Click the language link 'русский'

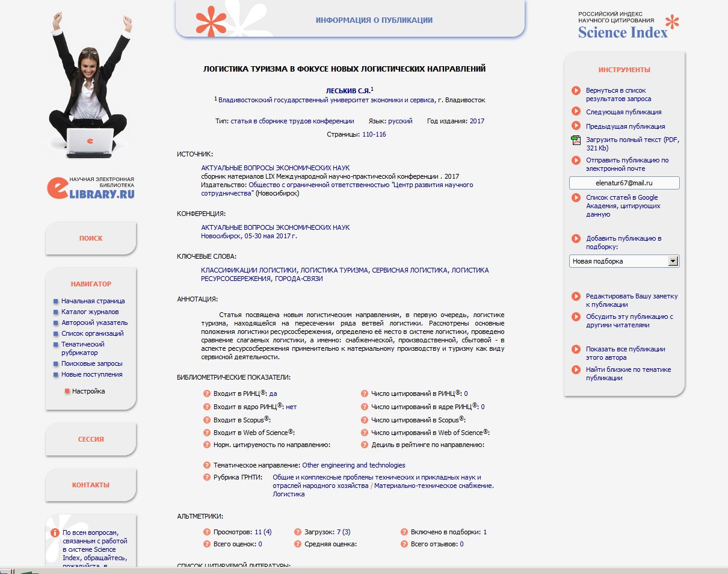[x=400, y=121]
